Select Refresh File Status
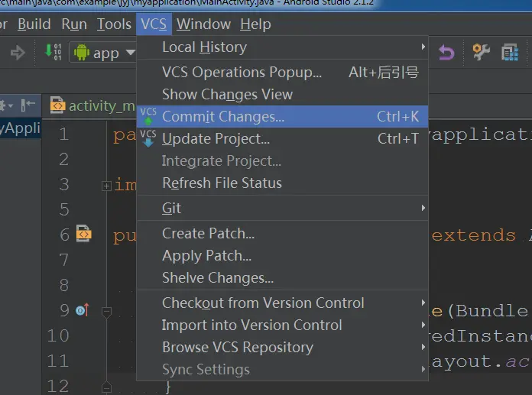The height and width of the screenshot is (395, 532). [x=282, y=183]
